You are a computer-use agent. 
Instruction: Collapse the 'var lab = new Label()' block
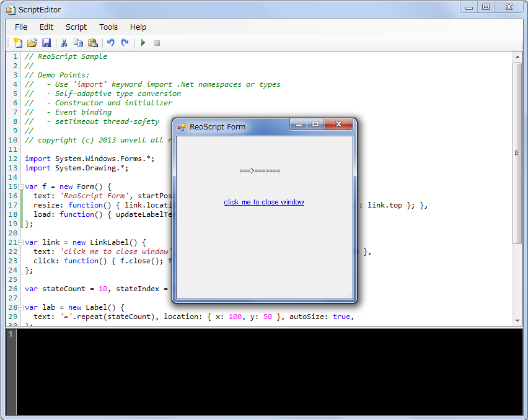[x=21, y=308]
